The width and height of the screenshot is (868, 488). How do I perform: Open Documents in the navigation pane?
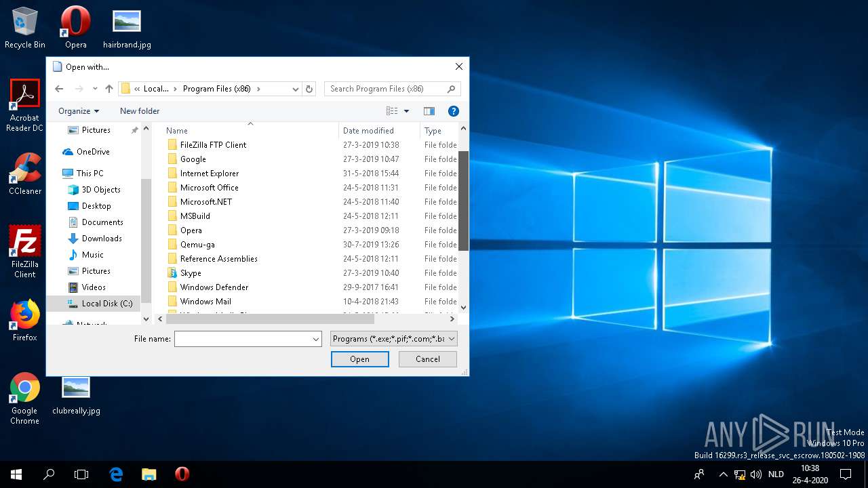coord(102,222)
